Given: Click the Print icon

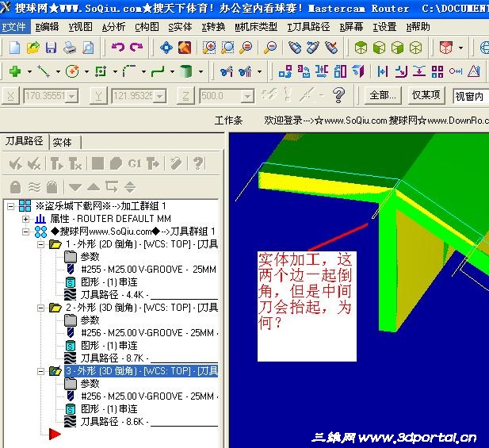Looking at the screenshot, I should pos(70,48).
